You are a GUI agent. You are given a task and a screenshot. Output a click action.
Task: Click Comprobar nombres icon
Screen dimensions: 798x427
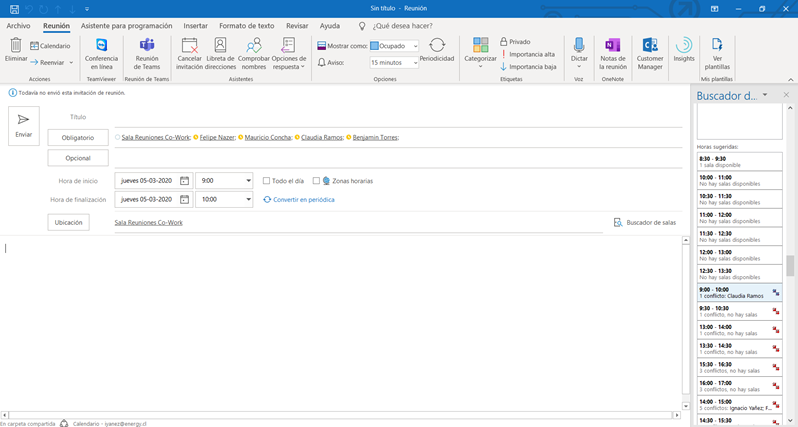(x=253, y=45)
